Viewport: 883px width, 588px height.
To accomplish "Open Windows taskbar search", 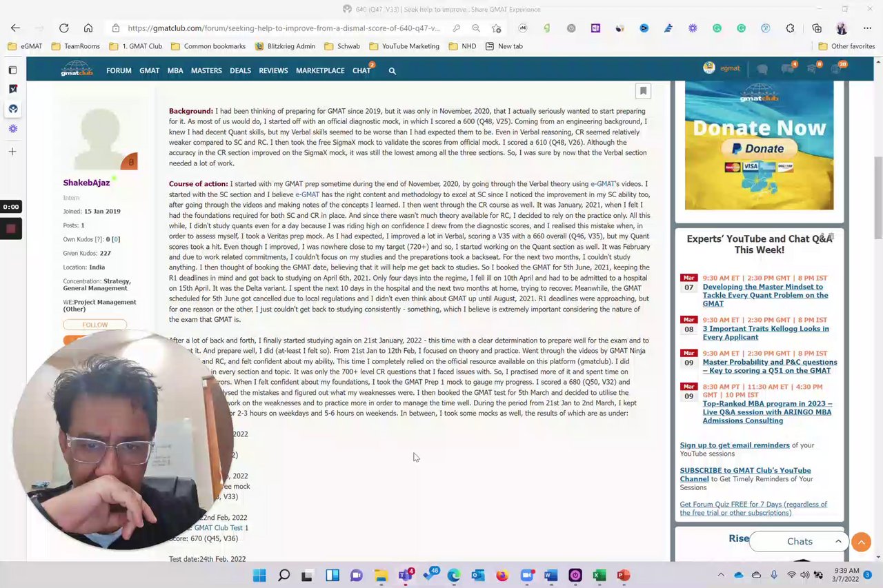I will [x=284, y=575].
